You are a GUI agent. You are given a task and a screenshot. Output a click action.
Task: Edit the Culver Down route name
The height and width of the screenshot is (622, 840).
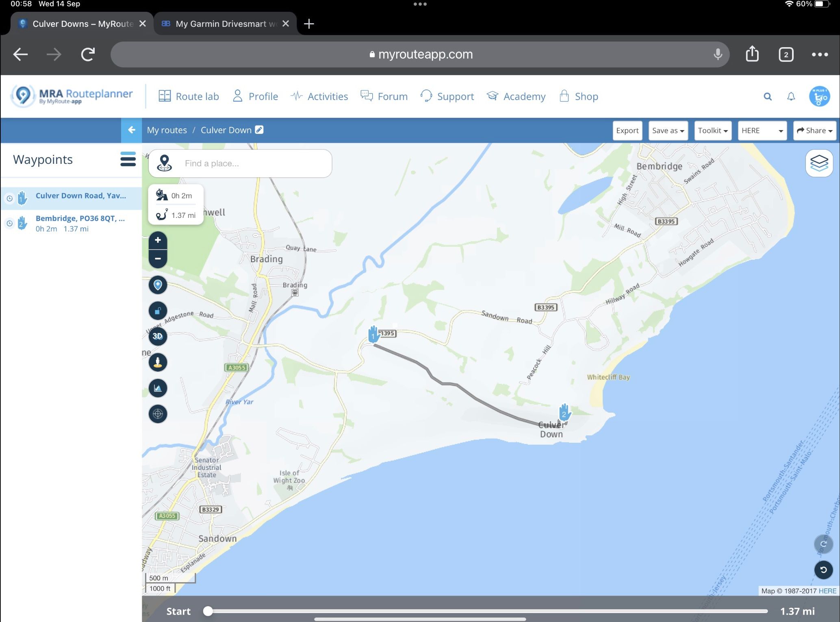pos(259,130)
